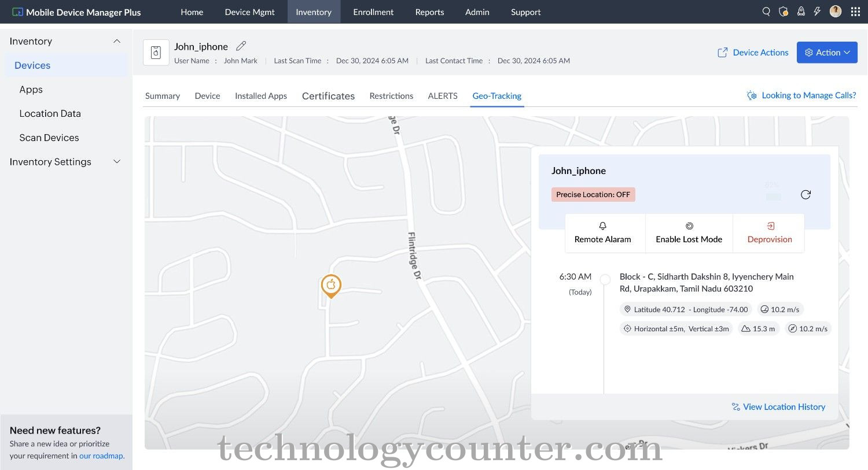Click the Block - C, Sidharth Dakshin address
Screen dimensions: 868x470
[707, 283]
